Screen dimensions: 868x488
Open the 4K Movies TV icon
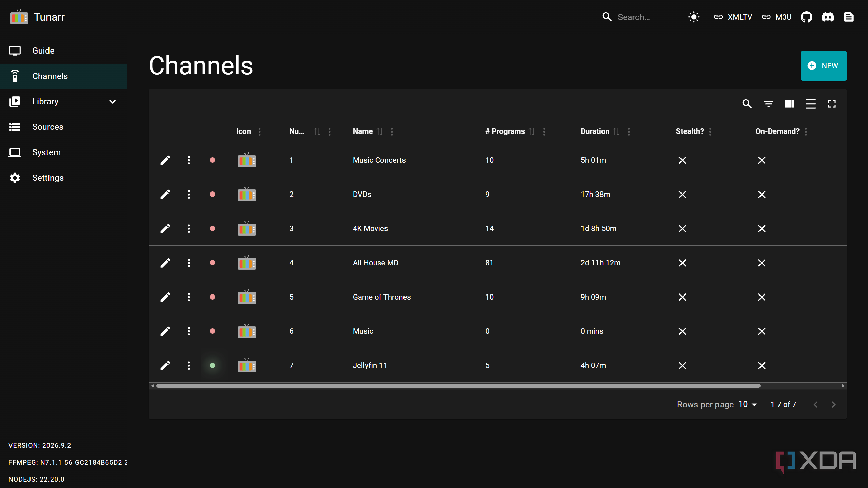tap(246, 228)
